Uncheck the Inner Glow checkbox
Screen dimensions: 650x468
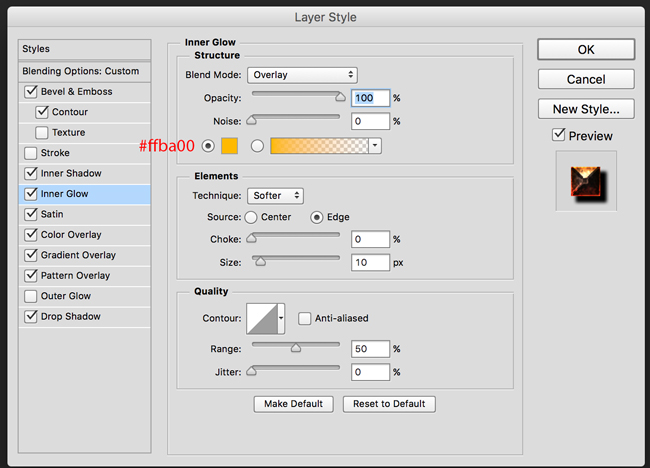pos(31,194)
